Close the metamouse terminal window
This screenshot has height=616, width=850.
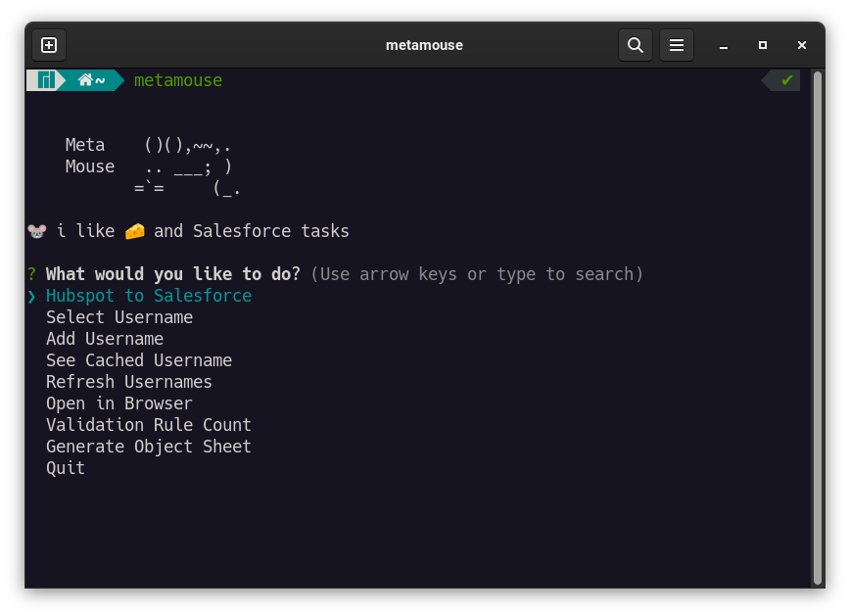click(802, 45)
